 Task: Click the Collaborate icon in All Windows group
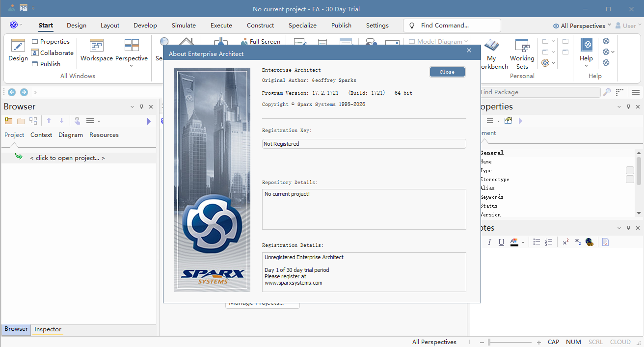click(x=35, y=53)
